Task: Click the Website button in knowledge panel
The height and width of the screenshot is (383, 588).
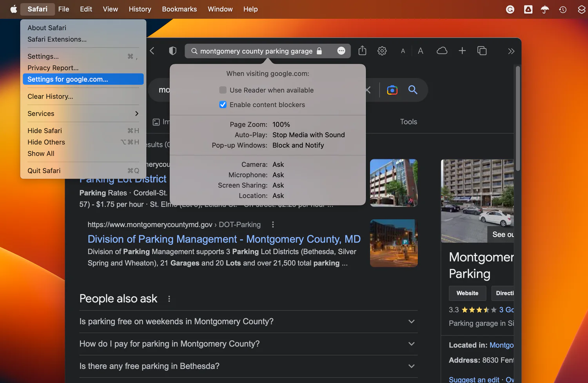Action: click(467, 293)
